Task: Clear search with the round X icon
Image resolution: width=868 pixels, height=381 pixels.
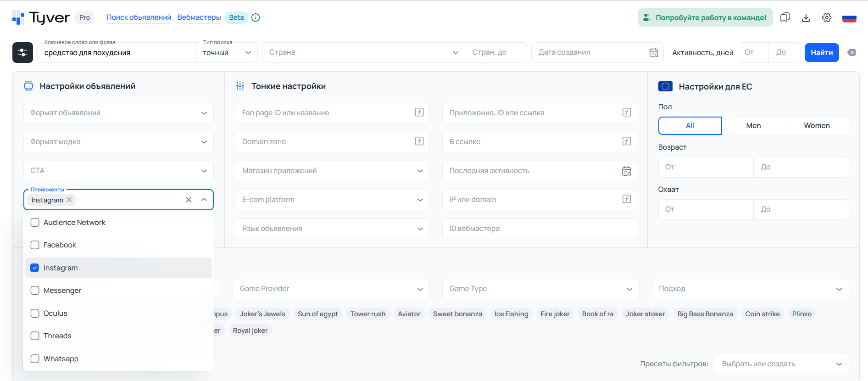Action: click(851, 52)
